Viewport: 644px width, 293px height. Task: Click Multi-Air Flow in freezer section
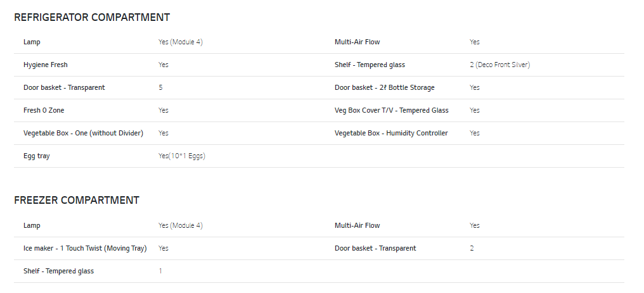(x=357, y=225)
